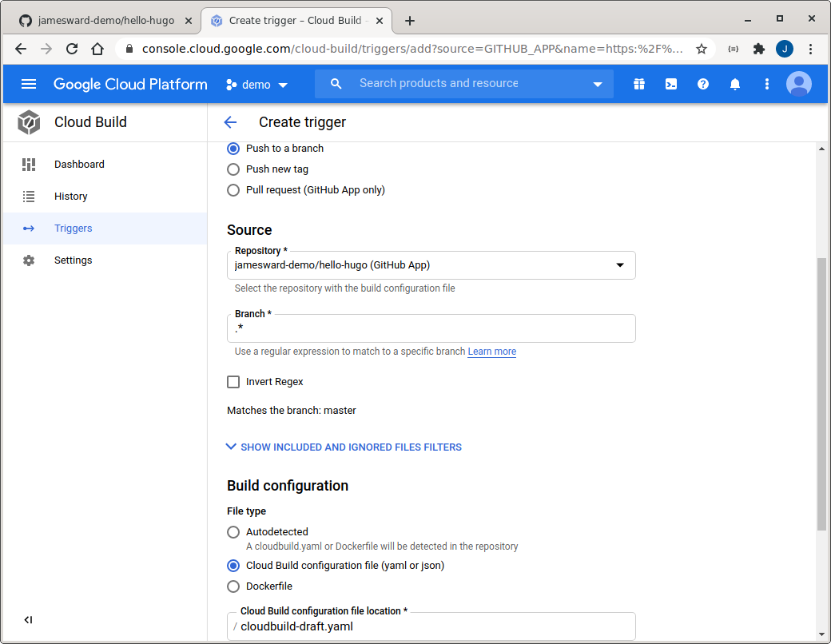Open the three-dot more options menu

pyautogui.click(x=767, y=84)
